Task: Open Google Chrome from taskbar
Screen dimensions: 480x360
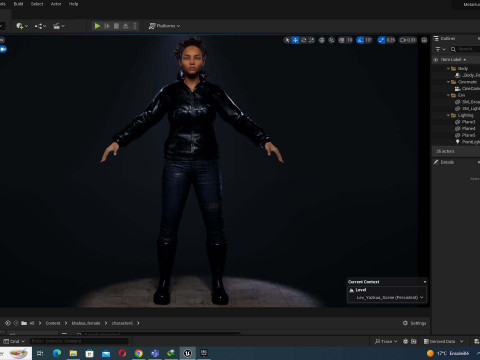Action: pyautogui.click(x=139, y=353)
